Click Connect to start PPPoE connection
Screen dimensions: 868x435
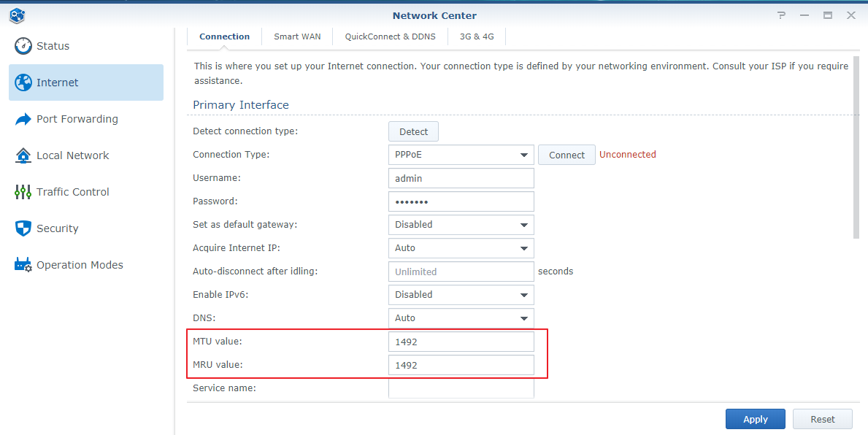[566, 154]
